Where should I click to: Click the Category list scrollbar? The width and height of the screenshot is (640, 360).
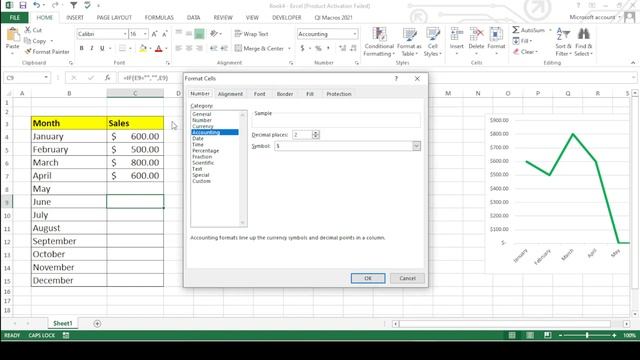tap(243, 169)
